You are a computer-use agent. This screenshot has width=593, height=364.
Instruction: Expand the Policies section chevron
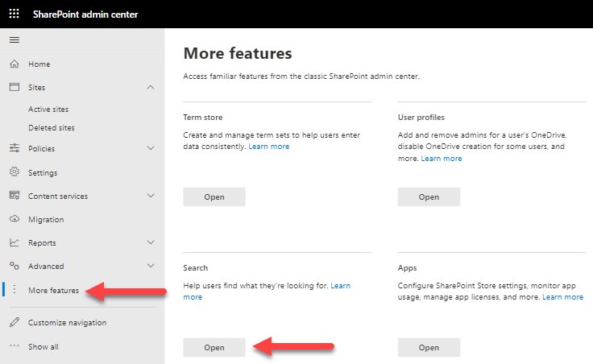(x=151, y=148)
